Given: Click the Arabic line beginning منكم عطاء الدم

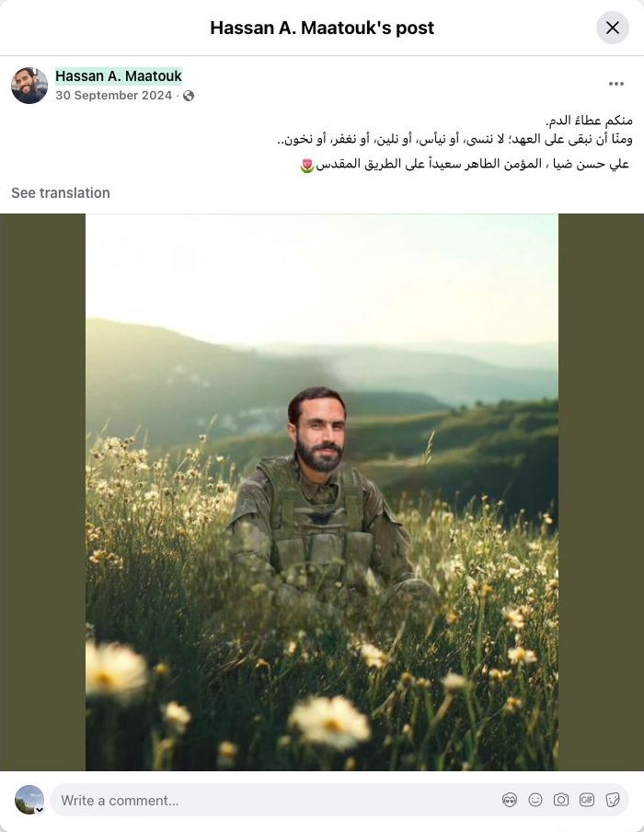Looking at the screenshot, I should [x=589, y=121].
